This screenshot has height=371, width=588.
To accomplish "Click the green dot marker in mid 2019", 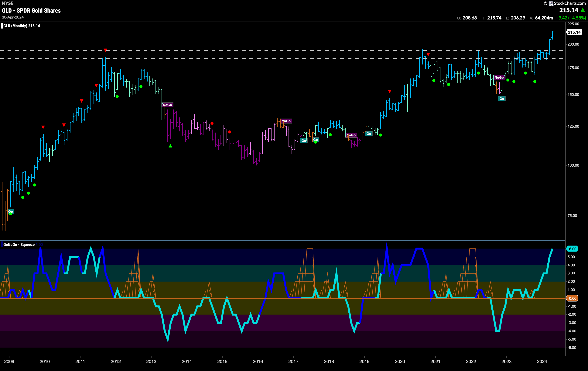I will [x=380, y=135].
